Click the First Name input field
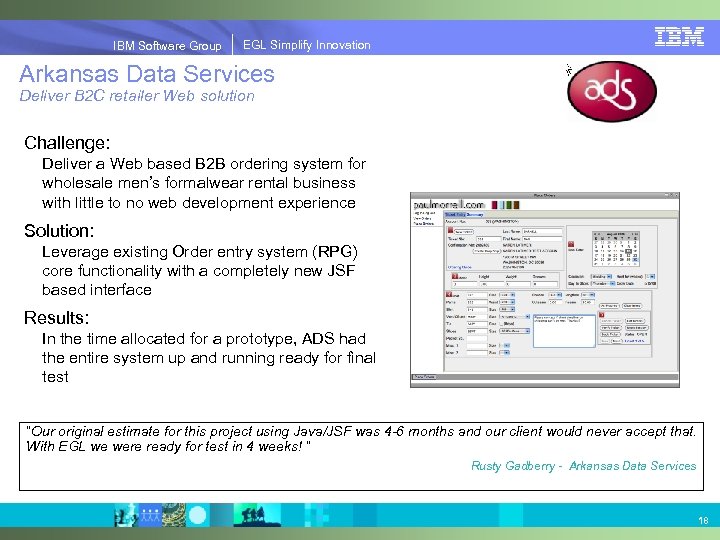 542,239
